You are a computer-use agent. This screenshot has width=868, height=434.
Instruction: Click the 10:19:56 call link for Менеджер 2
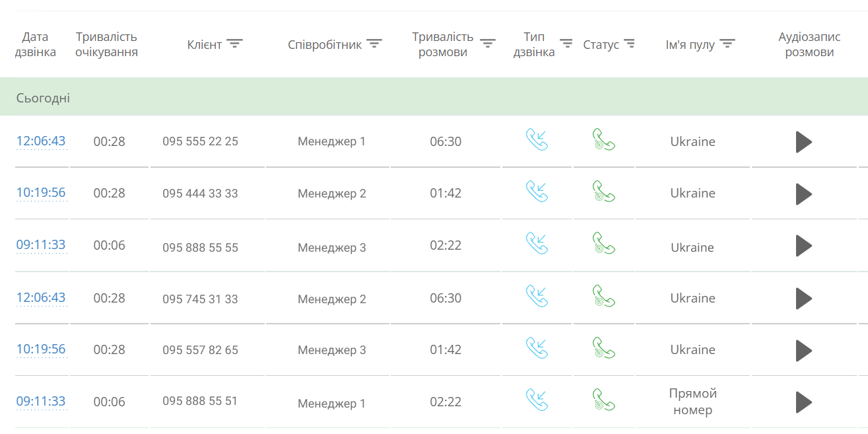point(41,192)
